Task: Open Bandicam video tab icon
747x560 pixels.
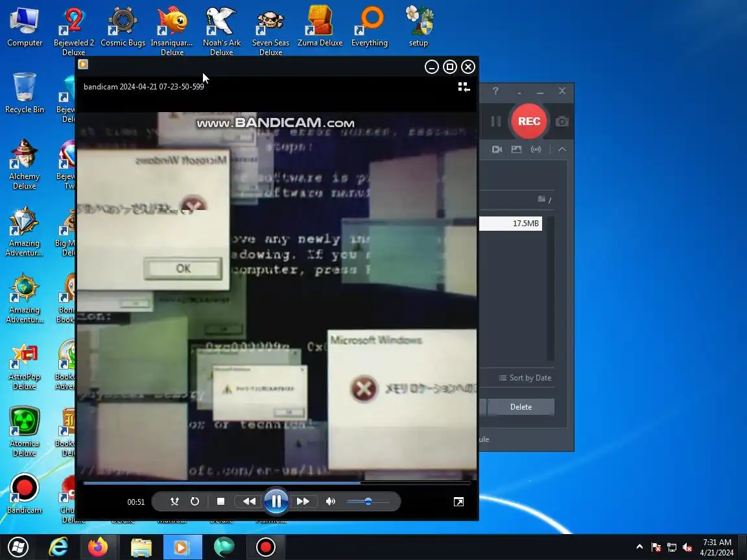Action: click(x=497, y=150)
